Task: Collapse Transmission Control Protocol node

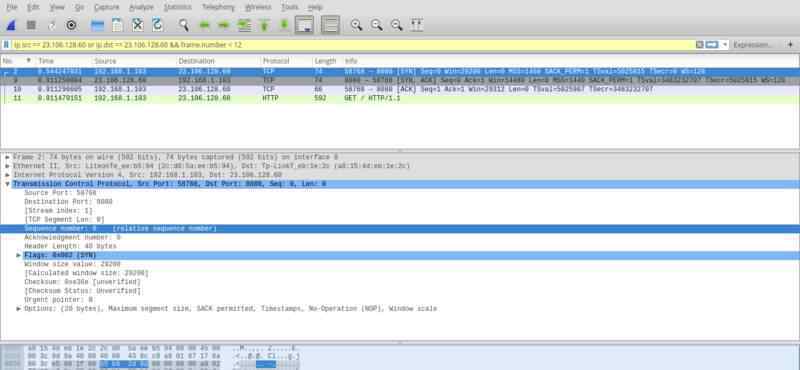Action: [7, 184]
